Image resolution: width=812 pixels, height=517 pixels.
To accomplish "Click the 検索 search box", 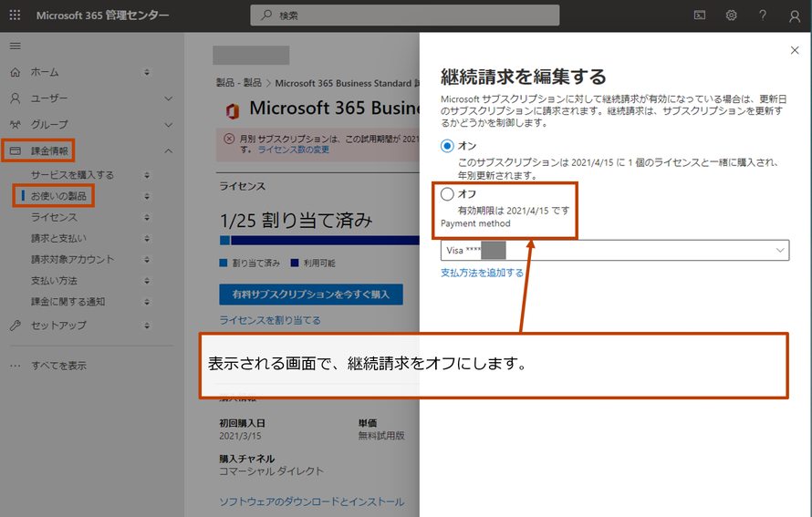I will [404, 16].
